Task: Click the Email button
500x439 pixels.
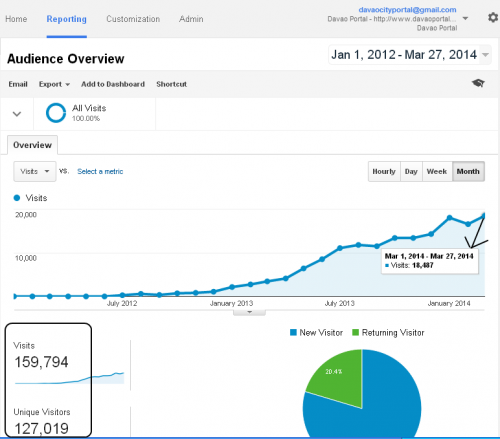Action: click(x=18, y=84)
